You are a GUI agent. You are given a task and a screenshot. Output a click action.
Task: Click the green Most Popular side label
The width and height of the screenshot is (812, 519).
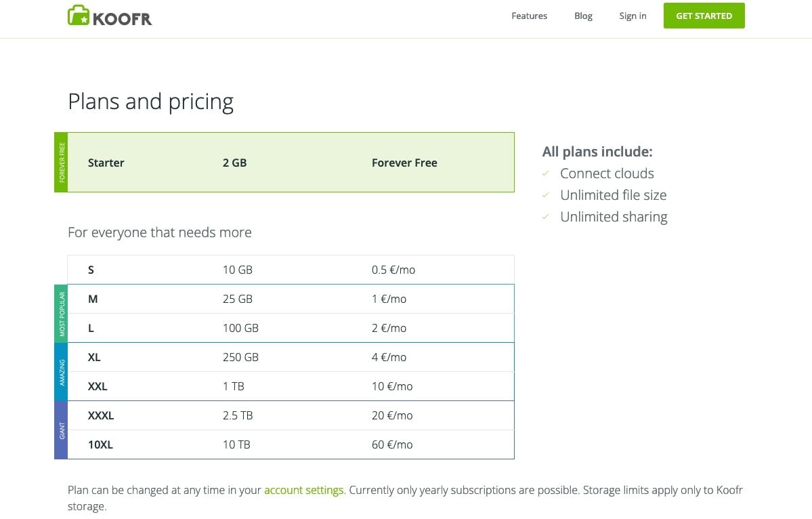click(61, 314)
